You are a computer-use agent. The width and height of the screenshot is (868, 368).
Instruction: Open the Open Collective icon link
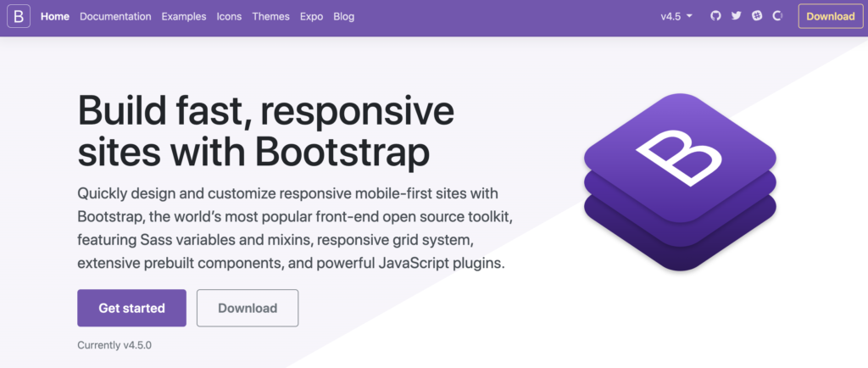pyautogui.click(x=777, y=16)
